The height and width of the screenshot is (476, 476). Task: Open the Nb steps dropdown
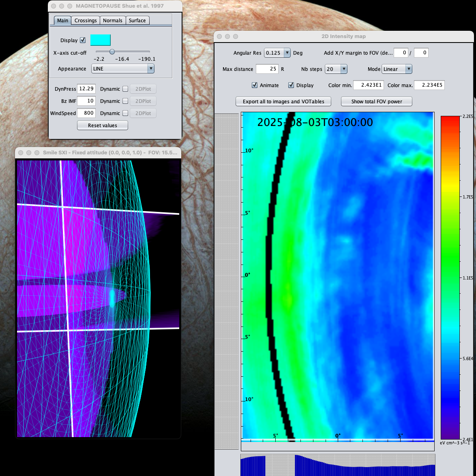click(x=336, y=69)
